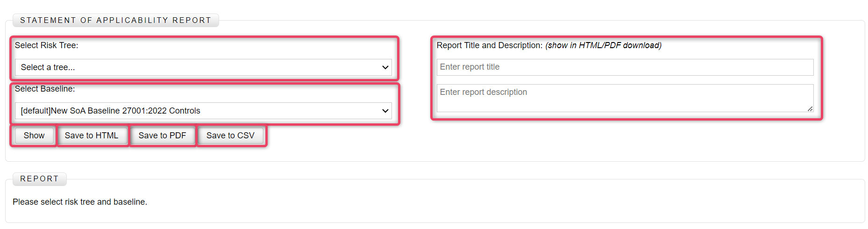868x229 pixels.
Task: Click the REPORT section heading
Action: [39, 179]
